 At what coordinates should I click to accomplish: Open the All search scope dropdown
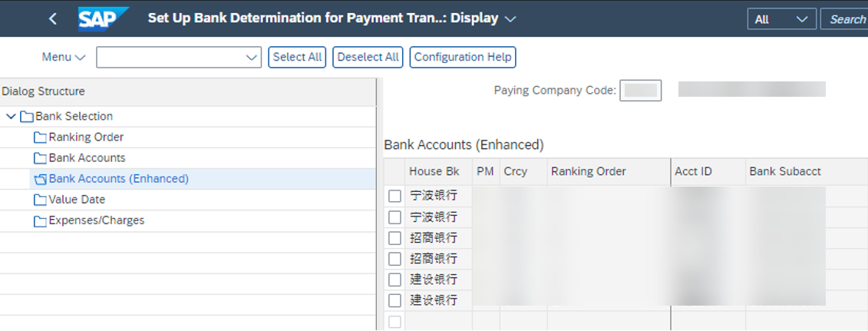[781, 19]
